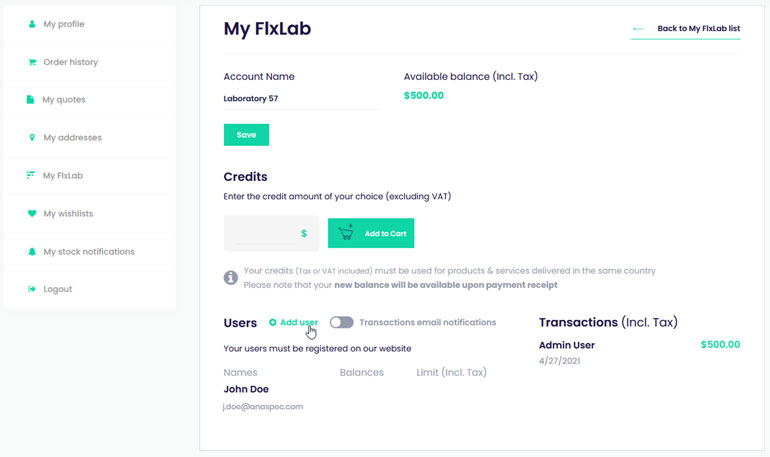Click the My addresses location pin icon
Viewport: 770px width, 457px height.
[32, 137]
